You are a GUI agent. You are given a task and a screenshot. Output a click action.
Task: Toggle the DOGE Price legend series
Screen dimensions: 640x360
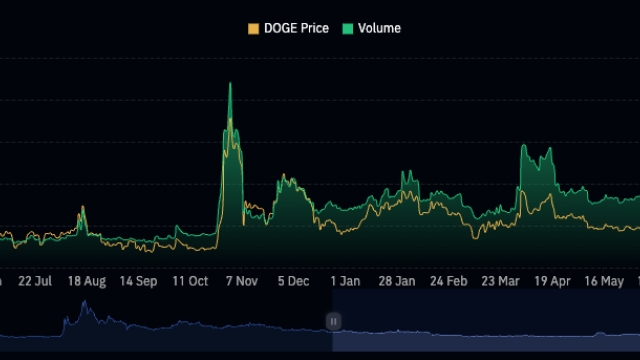click(288, 28)
